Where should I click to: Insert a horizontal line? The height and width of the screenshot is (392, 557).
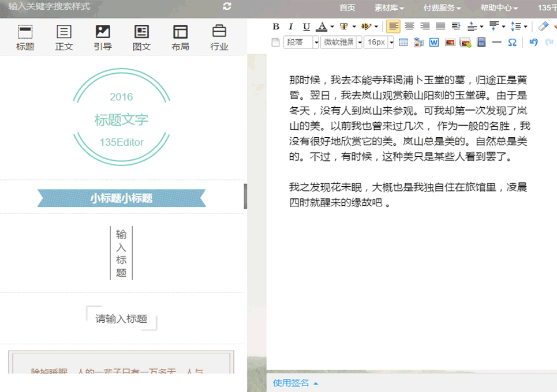pos(496,42)
